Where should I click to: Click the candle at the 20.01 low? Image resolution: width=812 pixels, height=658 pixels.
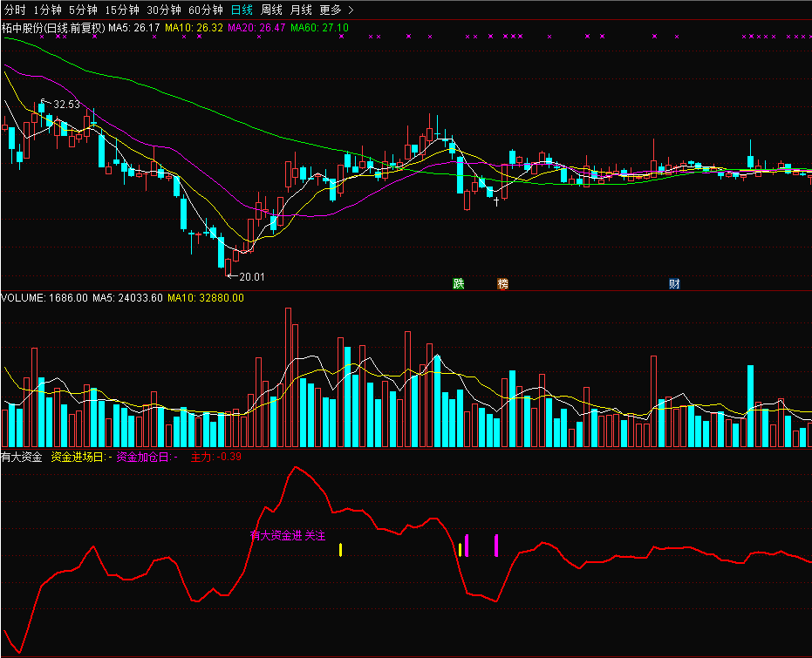228,268
